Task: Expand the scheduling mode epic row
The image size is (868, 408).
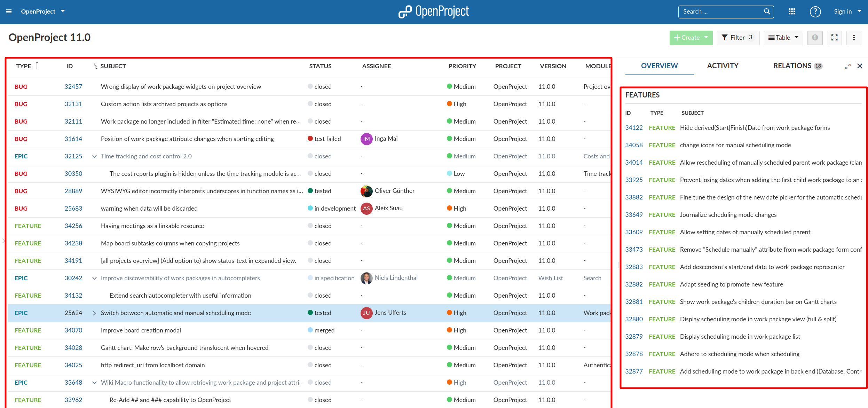Action: 94,313
